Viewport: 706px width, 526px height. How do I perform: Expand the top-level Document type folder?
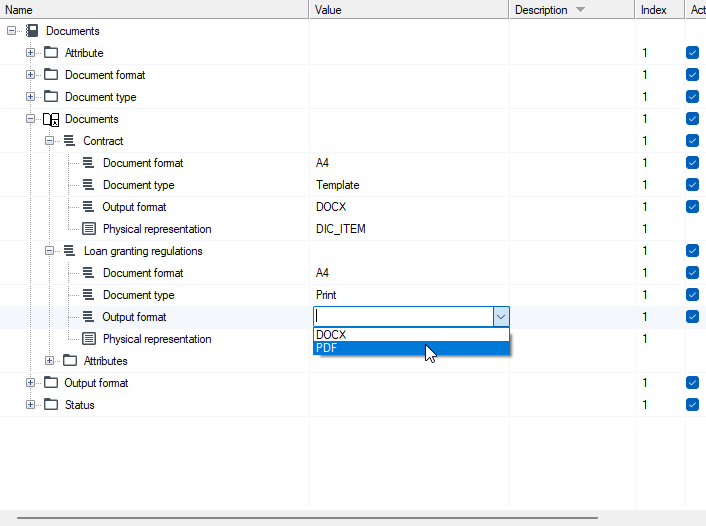pos(30,96)
